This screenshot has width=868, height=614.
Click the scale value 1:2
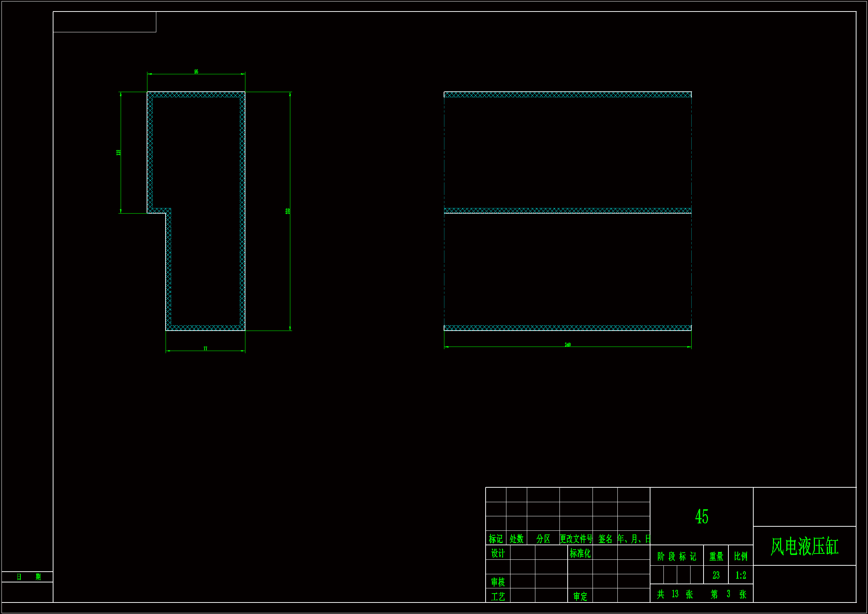click(x=741, y=575)
